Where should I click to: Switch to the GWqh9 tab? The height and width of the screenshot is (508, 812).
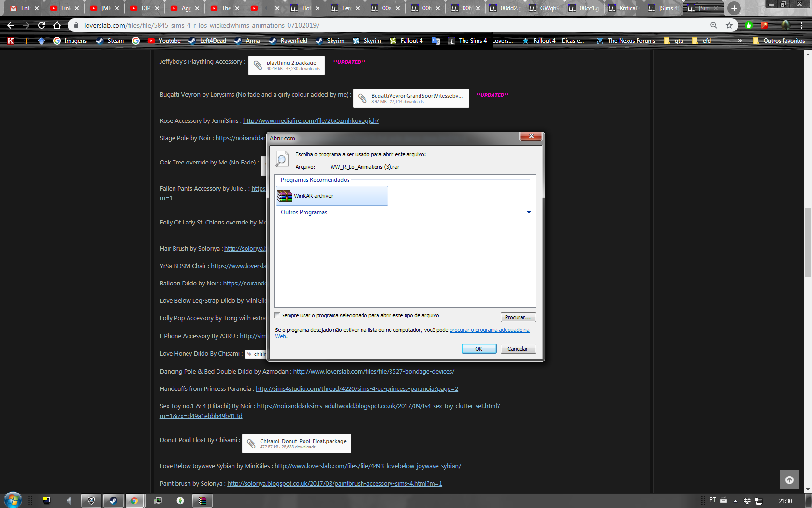point(544,8)
